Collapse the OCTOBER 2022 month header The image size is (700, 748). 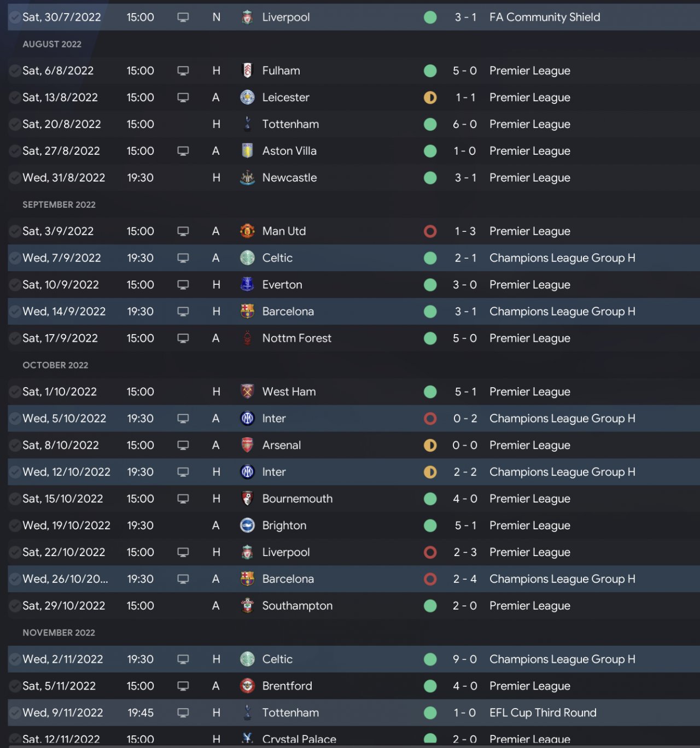(x=55, y=365)
